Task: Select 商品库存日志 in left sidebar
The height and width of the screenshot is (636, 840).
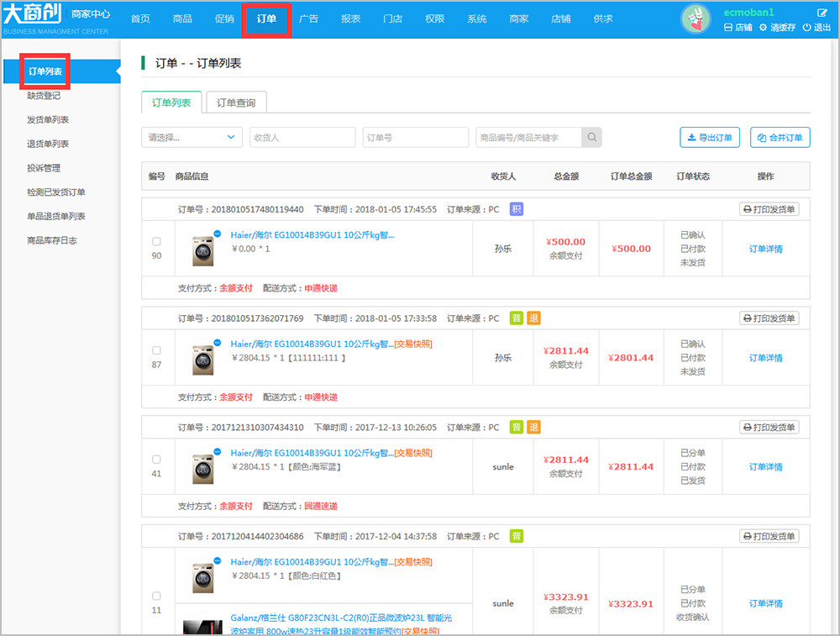Action: tap(52, 240)
